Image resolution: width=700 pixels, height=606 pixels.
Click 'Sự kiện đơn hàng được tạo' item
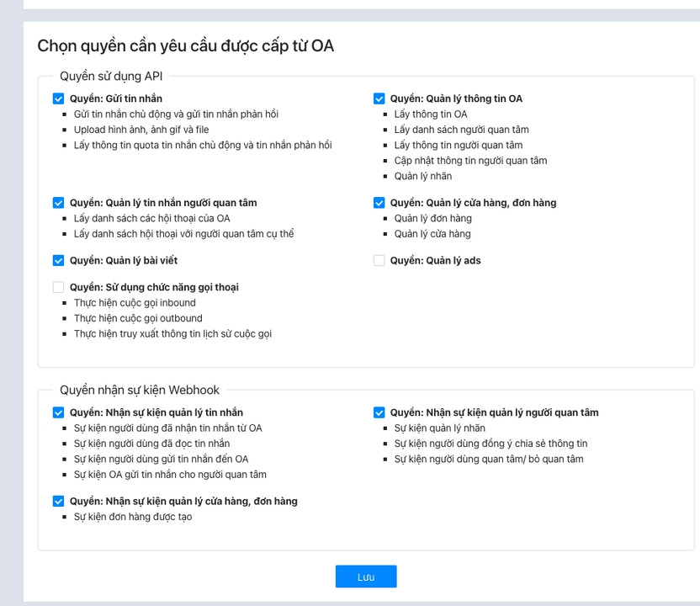click(132, 517)
